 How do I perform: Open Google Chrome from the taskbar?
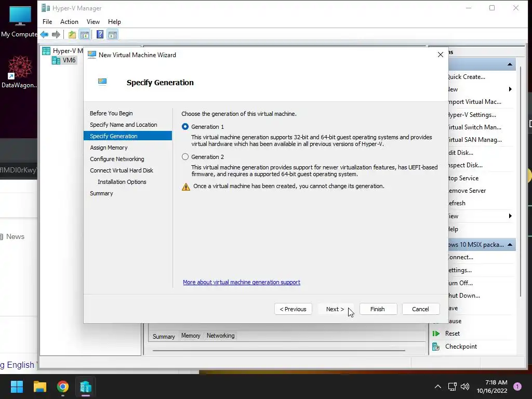tap(63, 387)
